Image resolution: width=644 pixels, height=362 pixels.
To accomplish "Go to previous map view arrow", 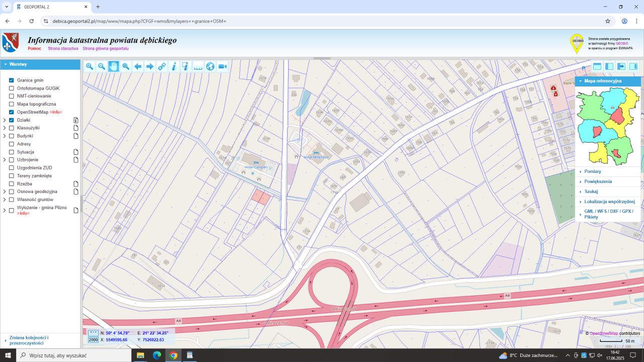I will click(x=138, y=66).
